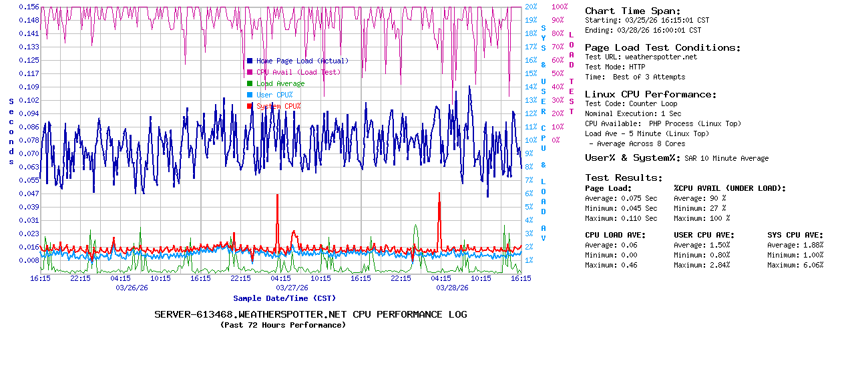Image resolution: width=868 pixels, height=367 pixels.
Task: Click the green Load Average legend swatch
Action: 250,83
